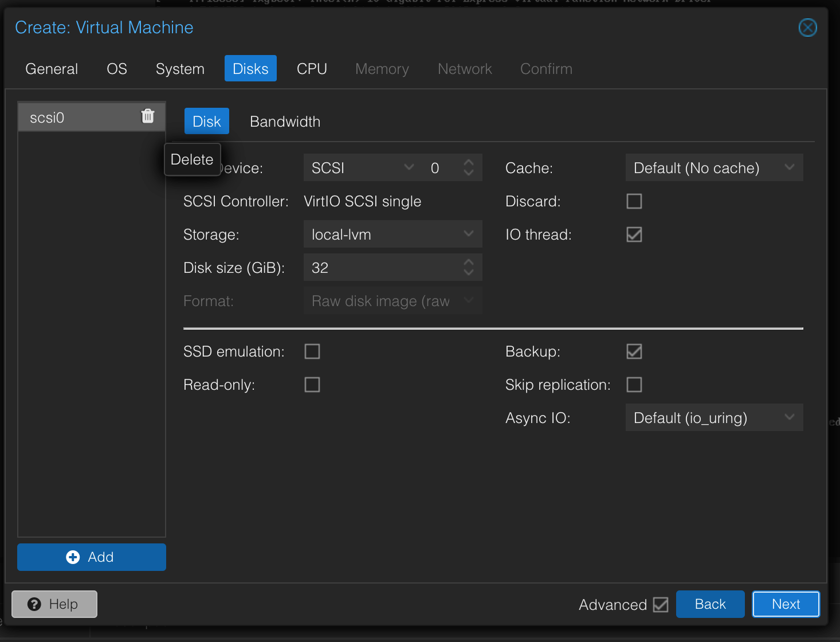
Task: Click the VirtIO SCSI single text
Action: click(x=362, y=201)
